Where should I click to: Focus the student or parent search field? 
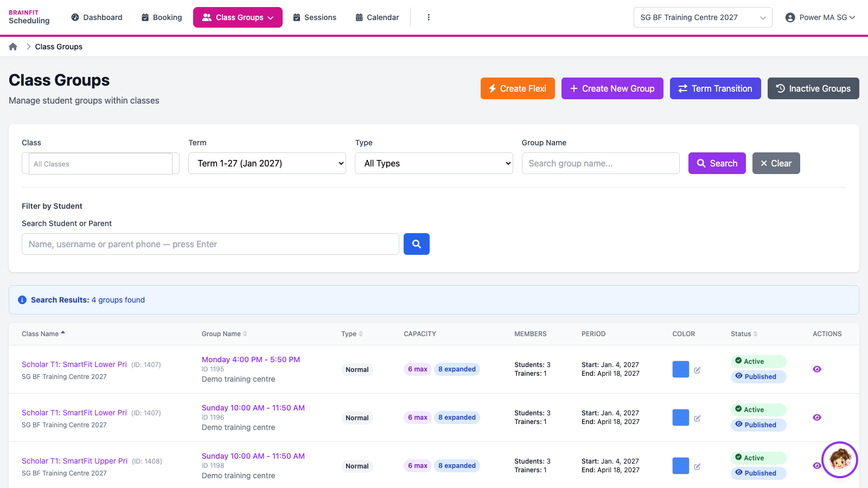tap(210, 244)
